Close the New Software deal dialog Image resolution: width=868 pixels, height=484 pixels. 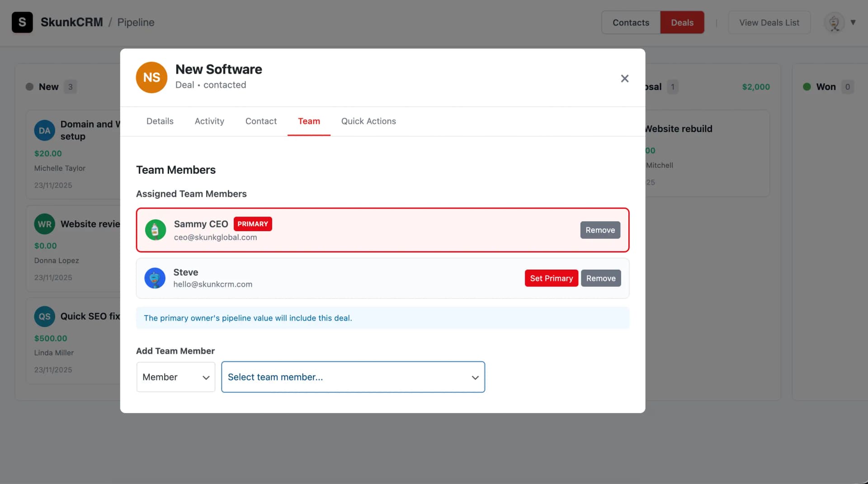pos(624,78)
